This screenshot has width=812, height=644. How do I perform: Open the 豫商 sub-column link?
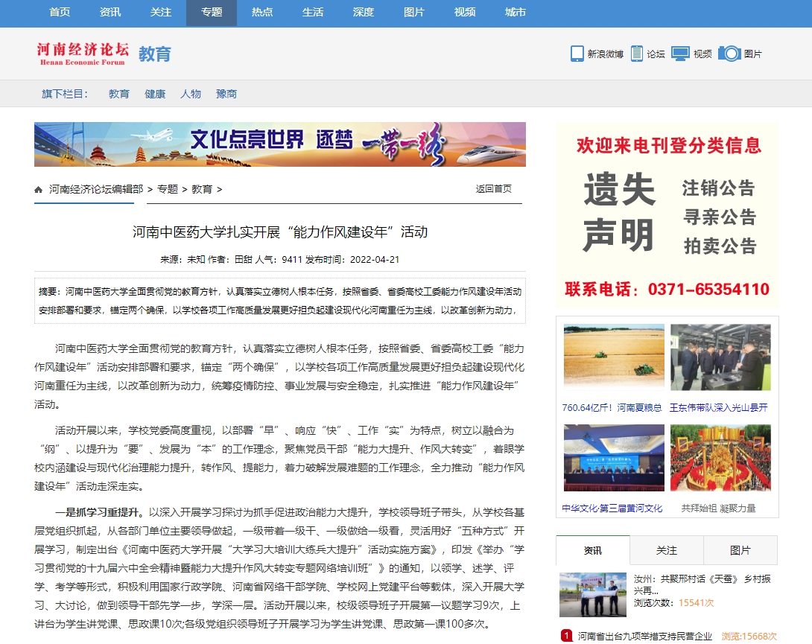click(x=226, y=94)
